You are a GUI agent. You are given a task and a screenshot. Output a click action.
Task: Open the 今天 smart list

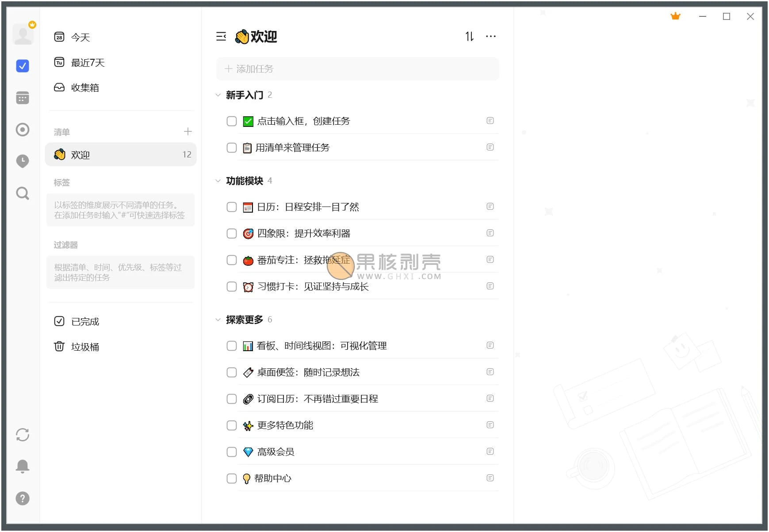click(x=120, y=37)
